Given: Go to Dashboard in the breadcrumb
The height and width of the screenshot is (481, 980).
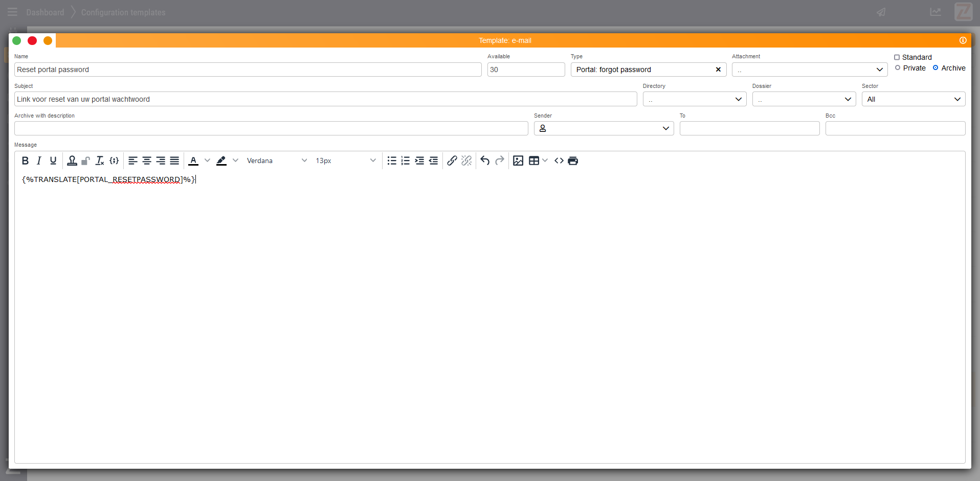Looking at the screenshot, I should coord(45,12).
